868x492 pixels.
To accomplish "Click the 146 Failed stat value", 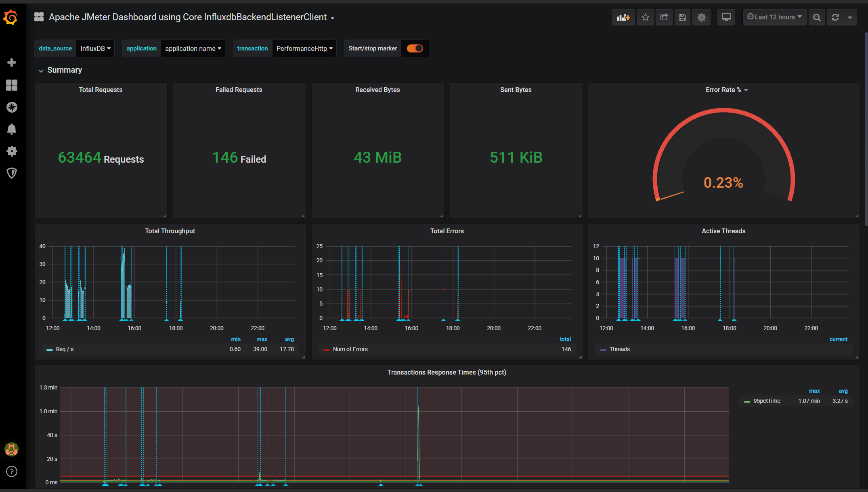I will [239, 158].
